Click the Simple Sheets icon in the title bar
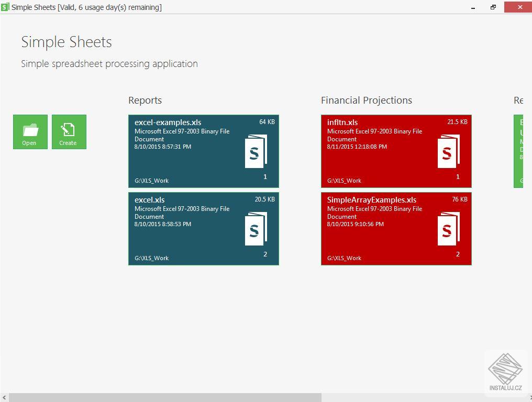532x402 pixels. 5,7
